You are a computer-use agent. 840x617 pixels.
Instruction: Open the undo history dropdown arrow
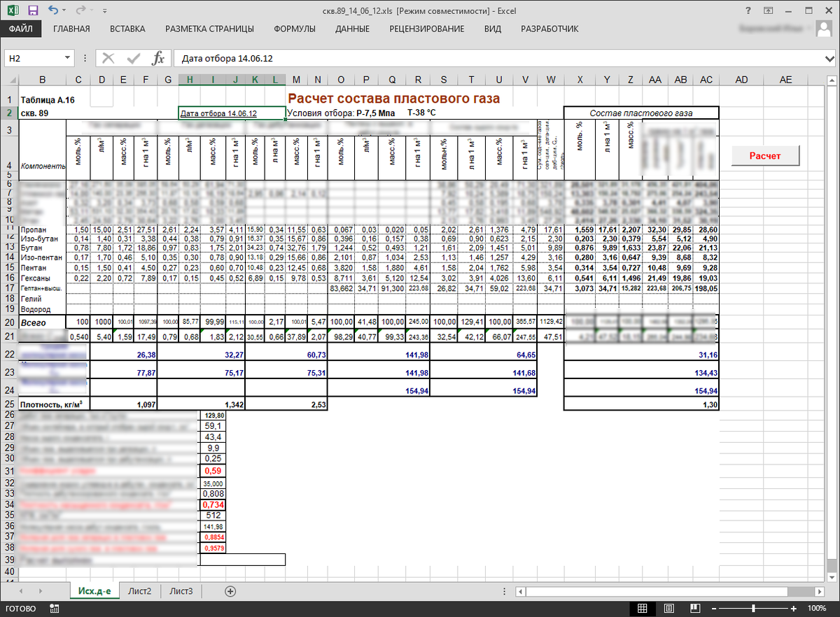[x=64, y=11]
